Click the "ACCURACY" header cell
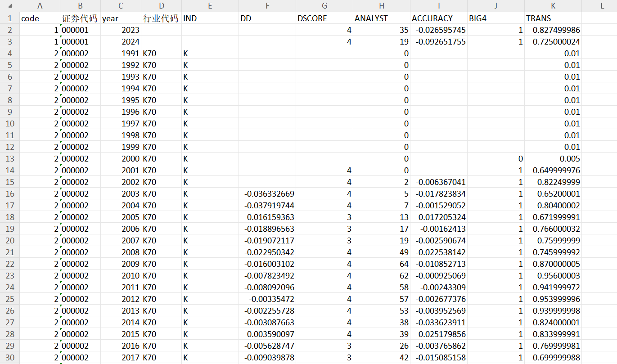The width and height of the screenshot is (617, 364). click(439, 18)
